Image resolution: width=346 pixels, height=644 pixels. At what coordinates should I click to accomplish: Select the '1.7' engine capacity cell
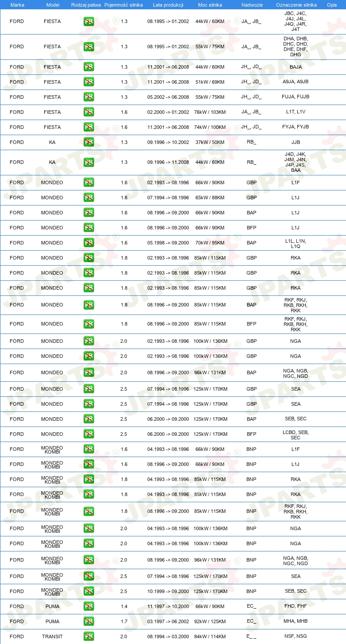(124, 621)
